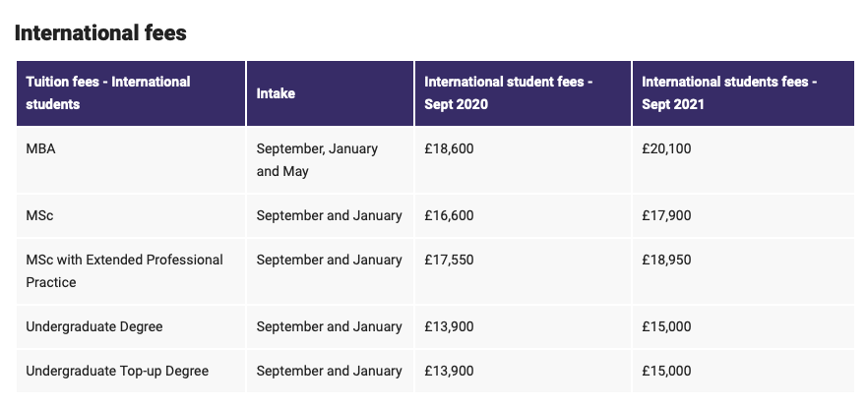868x407 pixels.
Task: Select the Undergraduate Top-up Degree label
Action: click(x=117, y=371)
